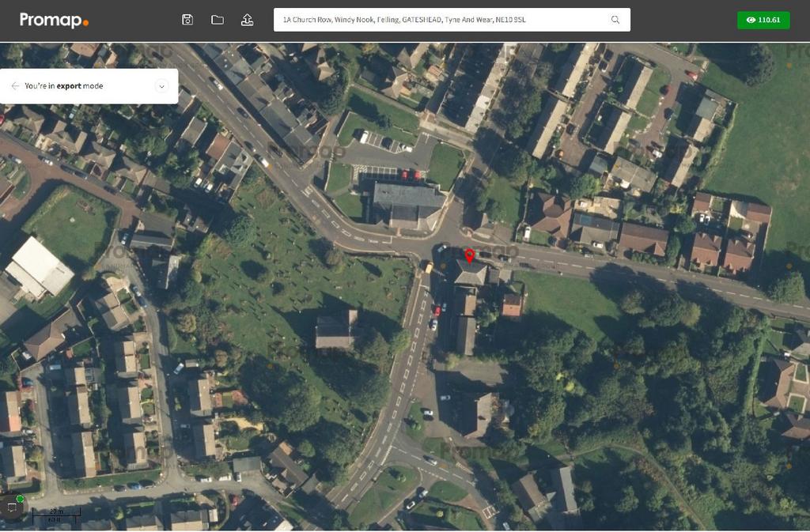
Task: Open the folder icon in the top bar
Action: [x=218, y=20]
